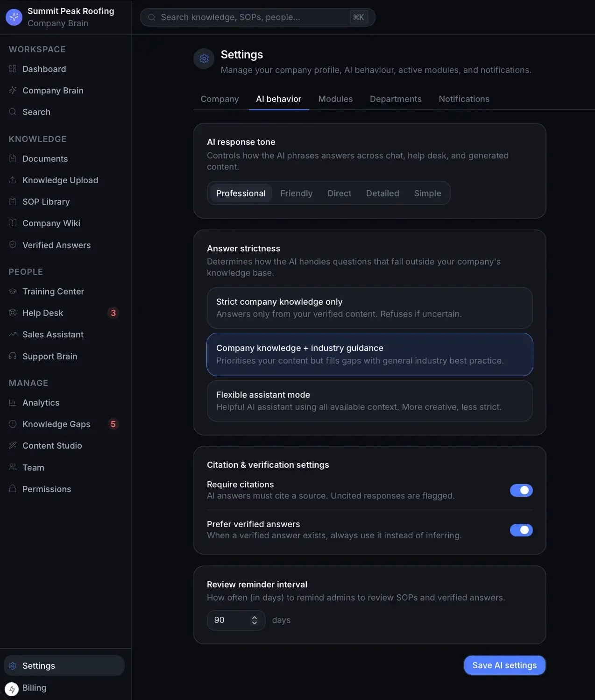Toggle the Require citations switch
The width and height of the screenshot is (595, 700).
521,490
